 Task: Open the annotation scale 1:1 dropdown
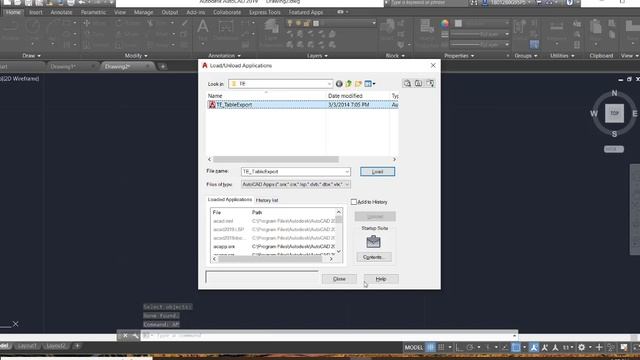click(x=568, y=347)
